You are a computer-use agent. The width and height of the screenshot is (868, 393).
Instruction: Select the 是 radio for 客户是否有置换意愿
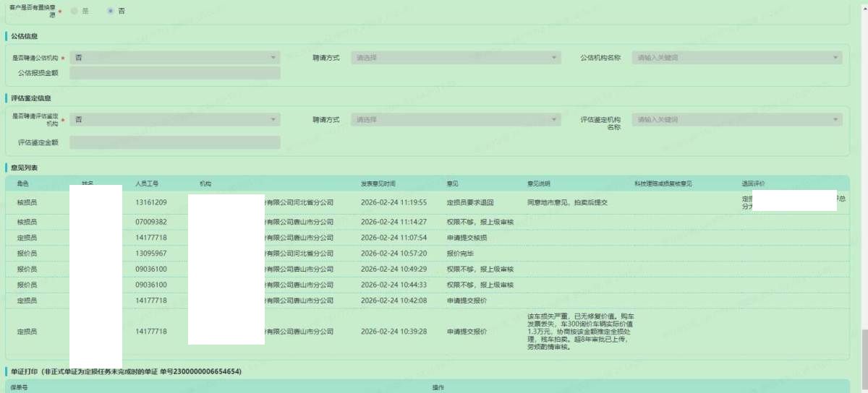coord(74,11)
